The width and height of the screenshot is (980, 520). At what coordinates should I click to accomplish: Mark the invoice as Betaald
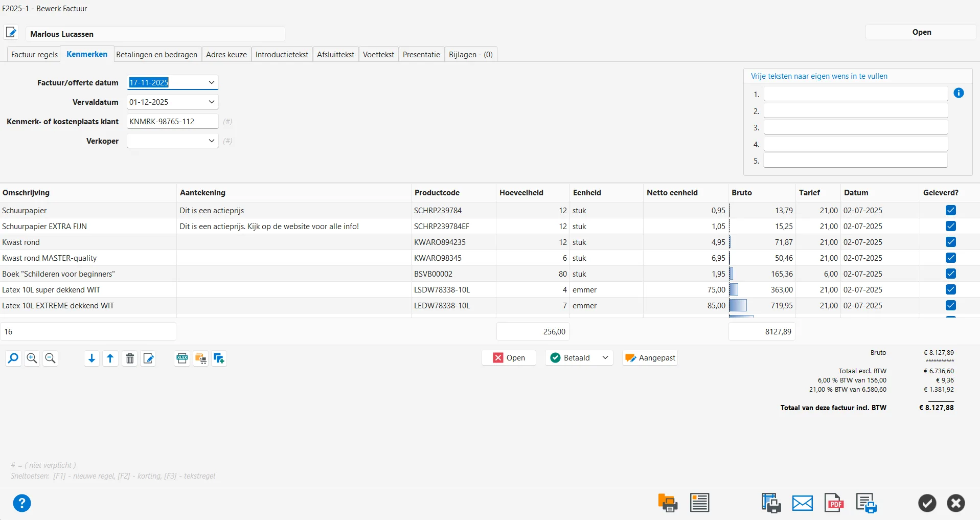pyautogui.click(x=572, y=358)
